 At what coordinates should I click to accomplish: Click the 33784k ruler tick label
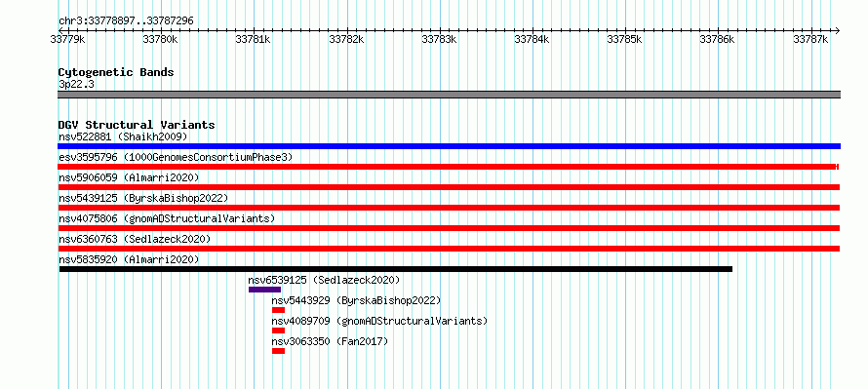(533, 39)
